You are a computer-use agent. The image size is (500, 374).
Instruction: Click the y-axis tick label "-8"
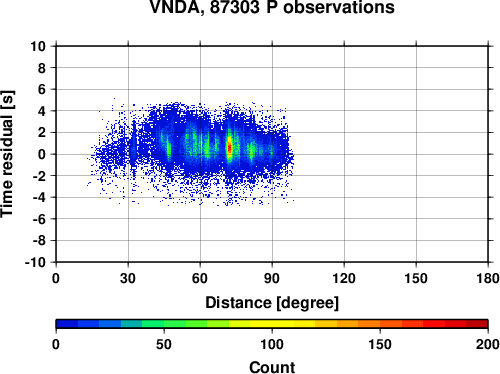[x=39, y=241]
